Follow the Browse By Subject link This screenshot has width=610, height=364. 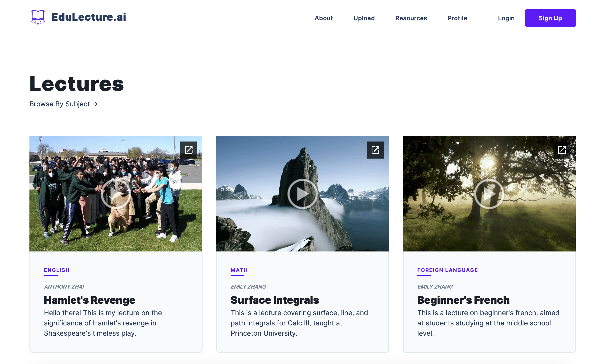60,104
